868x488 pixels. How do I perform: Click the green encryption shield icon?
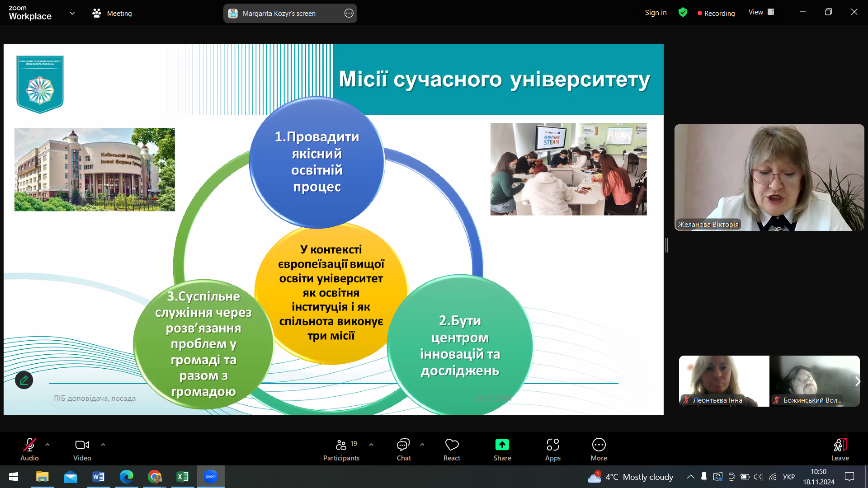click(x=683, y=13)
